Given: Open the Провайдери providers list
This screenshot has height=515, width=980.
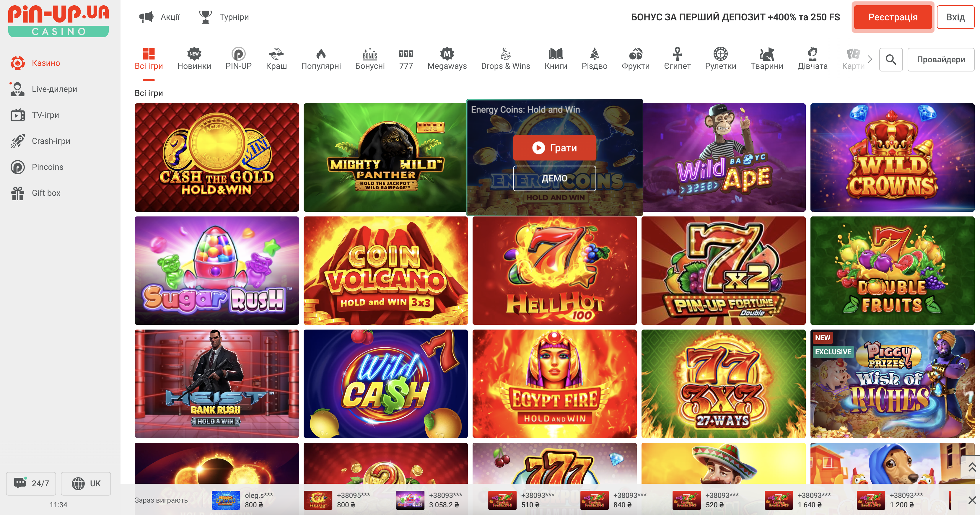Looking at the screenshot, I should (x=940, y=59).
